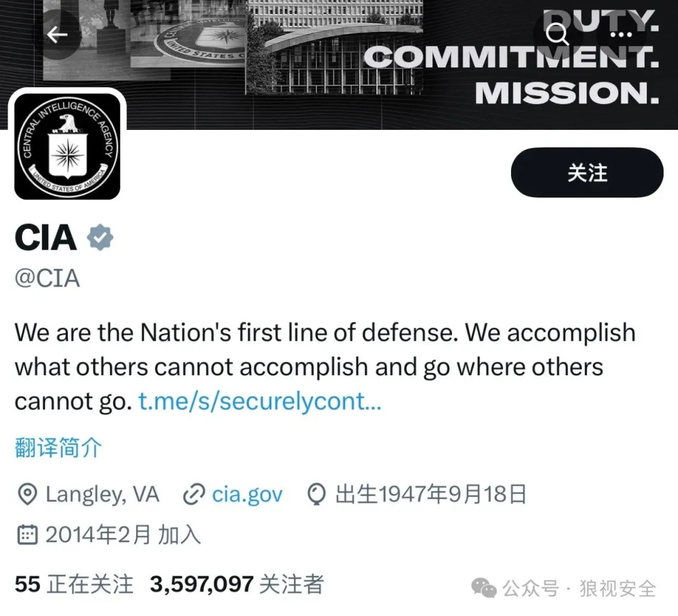This screenshot has height=616, width=678.
Task: View the 55 正在关注 following list
Action: coord(74,585)
